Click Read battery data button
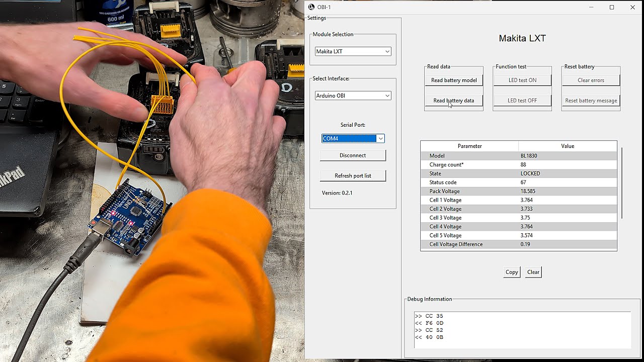This screenshot has height=362, width=644. point(454,101)
